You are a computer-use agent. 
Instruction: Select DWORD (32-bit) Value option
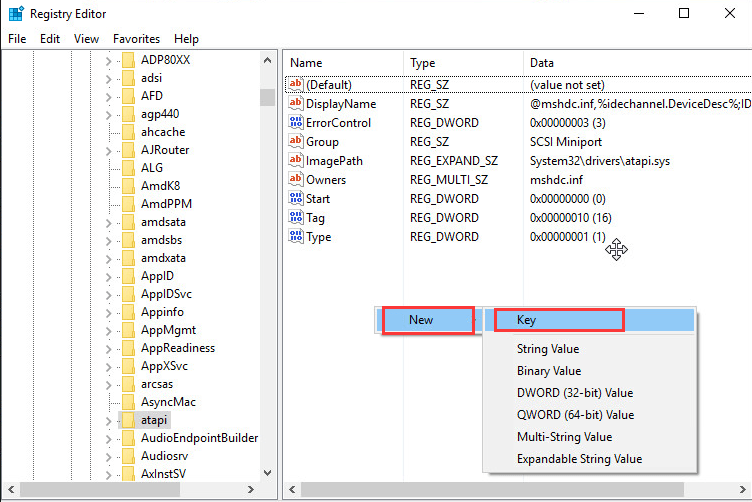[589, 393]
